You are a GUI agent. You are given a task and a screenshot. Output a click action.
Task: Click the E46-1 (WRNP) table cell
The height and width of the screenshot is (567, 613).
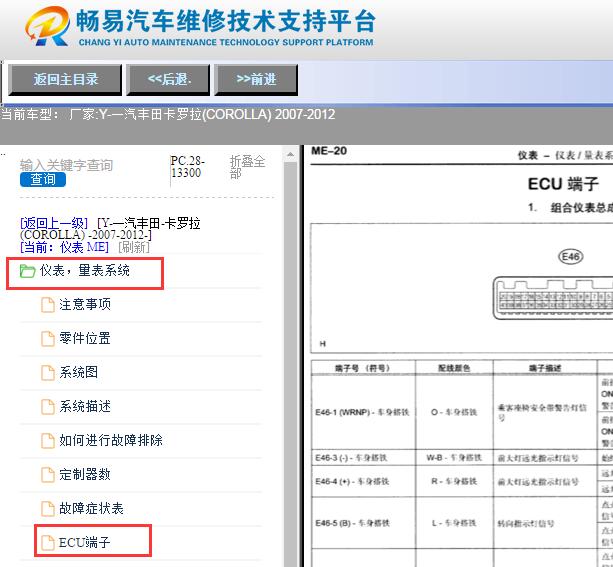tap(363, 412)
